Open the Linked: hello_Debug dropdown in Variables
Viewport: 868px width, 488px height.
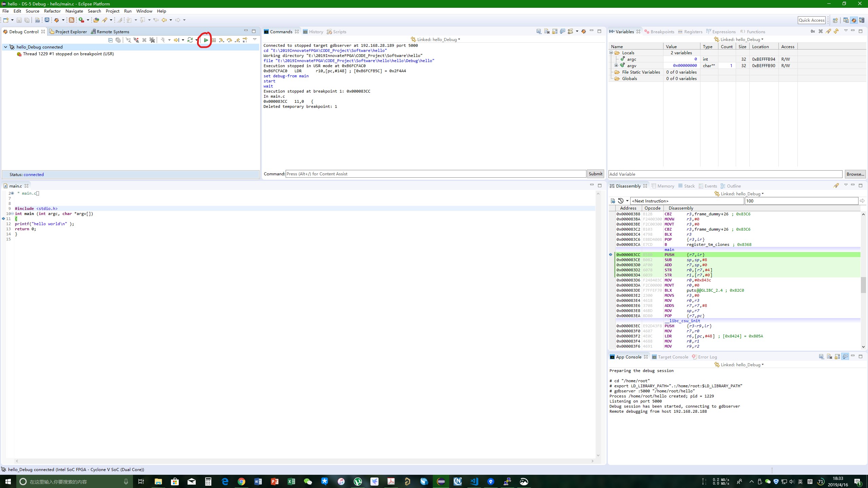tap(741, 39)
